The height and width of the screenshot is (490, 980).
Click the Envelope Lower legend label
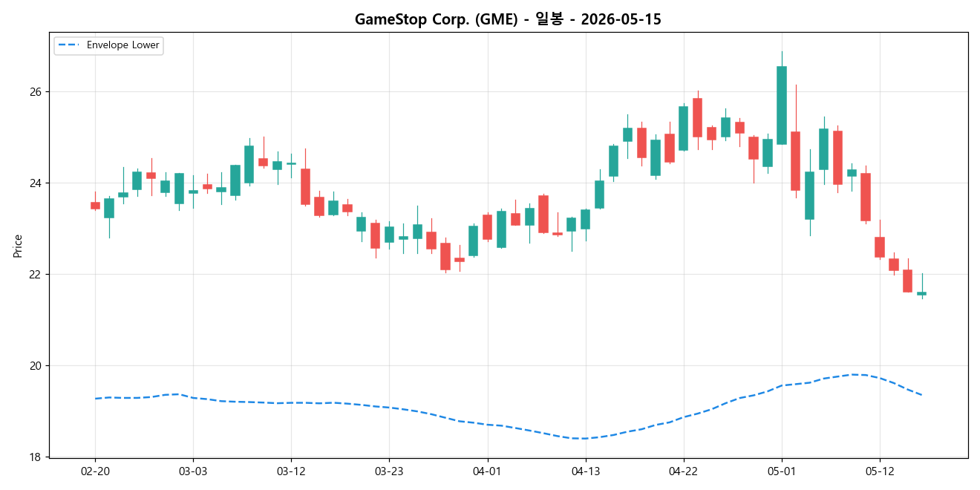point(123,45)
